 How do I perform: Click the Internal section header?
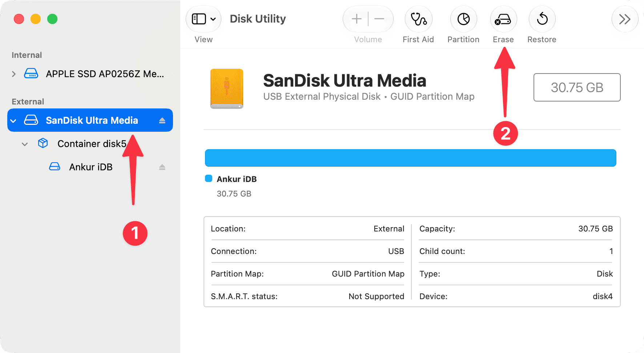click(27, 55)
